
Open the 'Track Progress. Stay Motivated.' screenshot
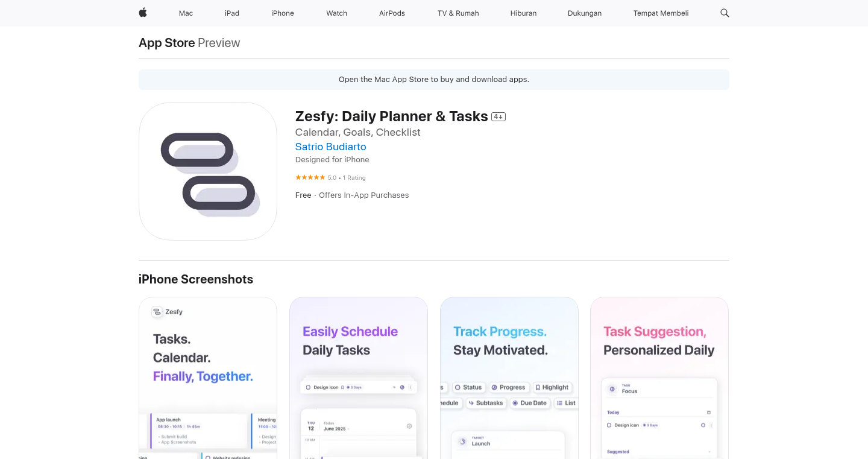point(509,378)
